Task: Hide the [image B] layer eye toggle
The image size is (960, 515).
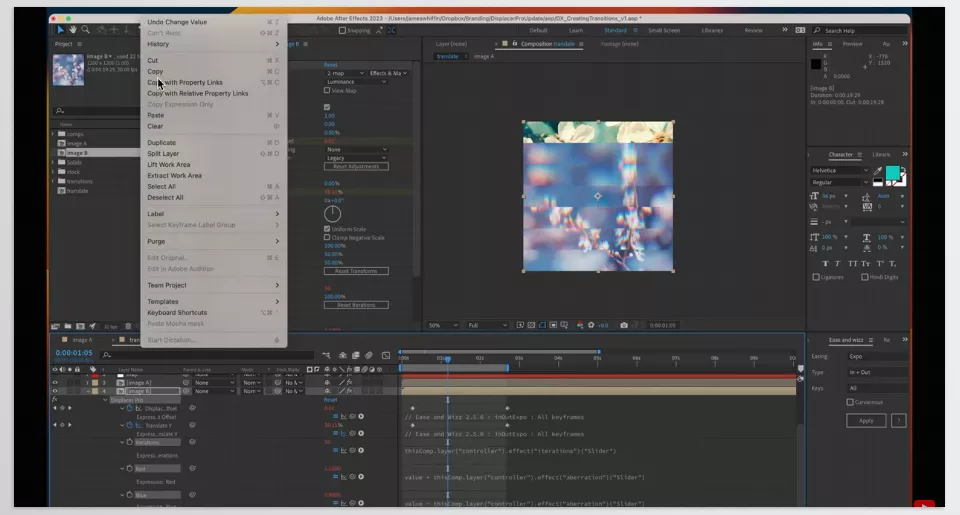Action: coord(55,391)
